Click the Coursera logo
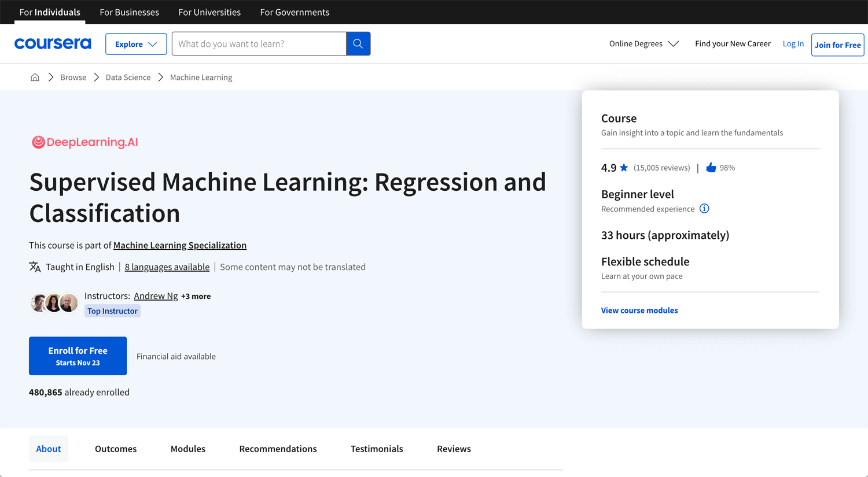Image resolution: width=868 pixels, height=477 pixels. pyautogui.click(x=53, y=43)
